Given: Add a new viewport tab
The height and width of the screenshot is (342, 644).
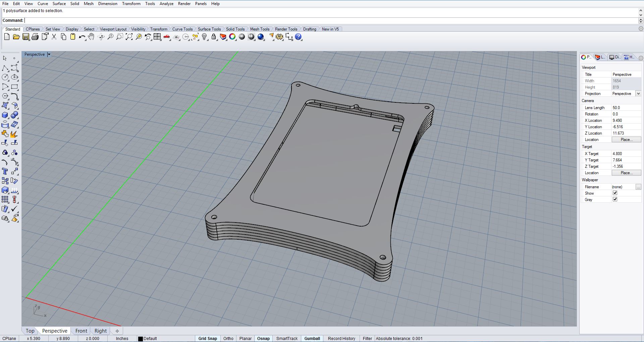Looking at the screenshot, I should [117, 331].
